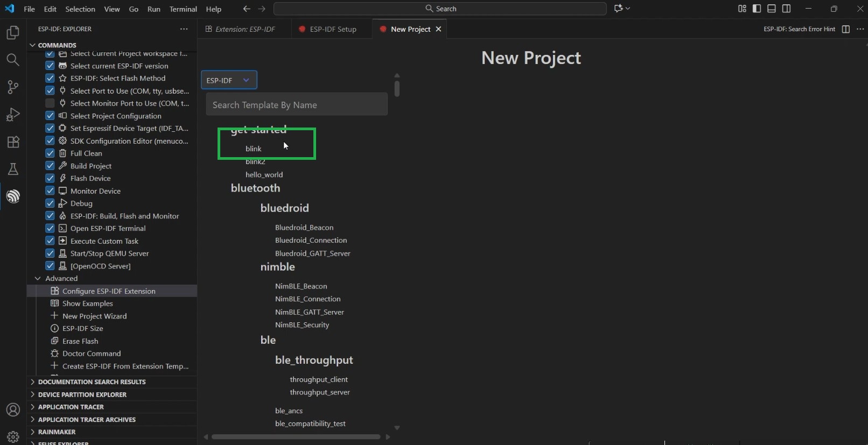Open Source Control view in activity bar
868x445 pixels.
tap(13, 87)
